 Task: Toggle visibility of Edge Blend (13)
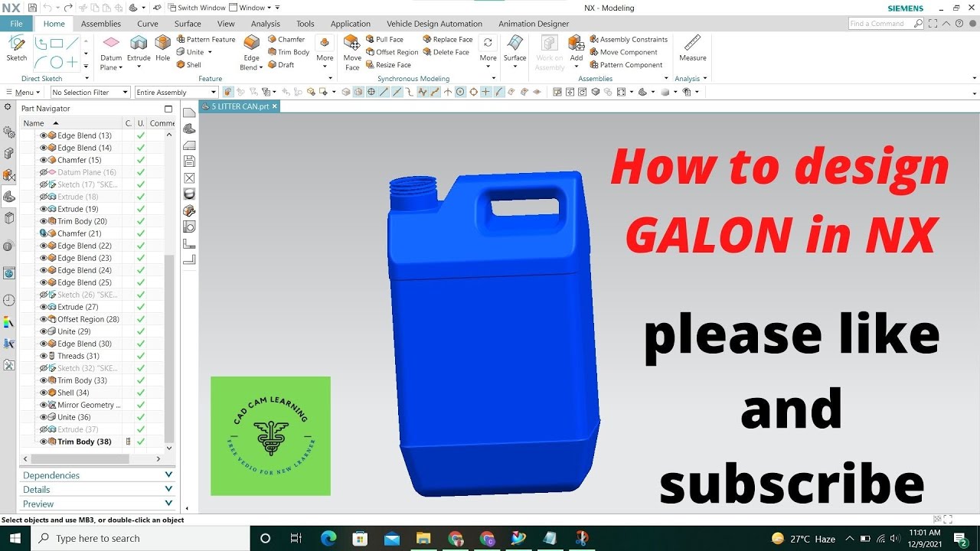[x=43, y=135]
